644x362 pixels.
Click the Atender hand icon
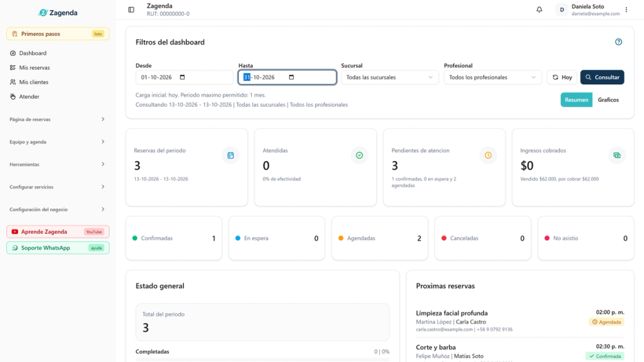(x=13, y=96)
